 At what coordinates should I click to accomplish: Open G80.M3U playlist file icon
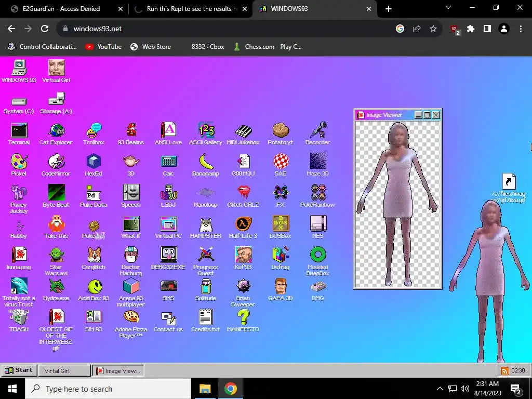[243, 165]
